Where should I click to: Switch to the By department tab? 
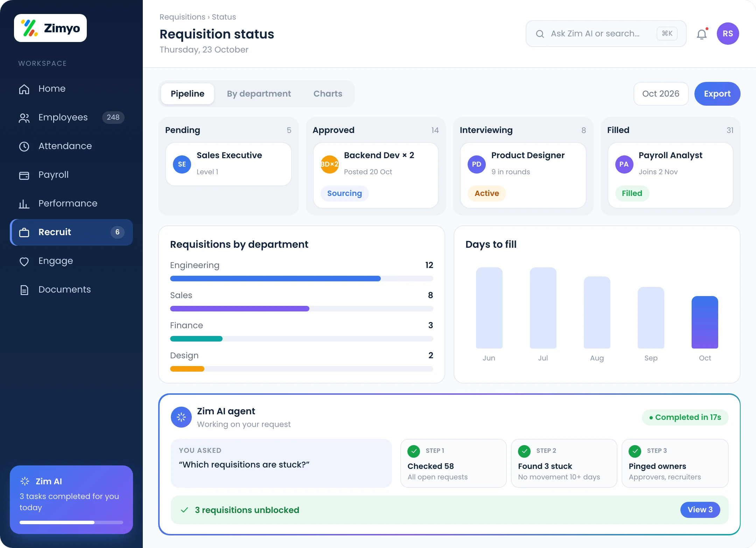click(259, 94)
